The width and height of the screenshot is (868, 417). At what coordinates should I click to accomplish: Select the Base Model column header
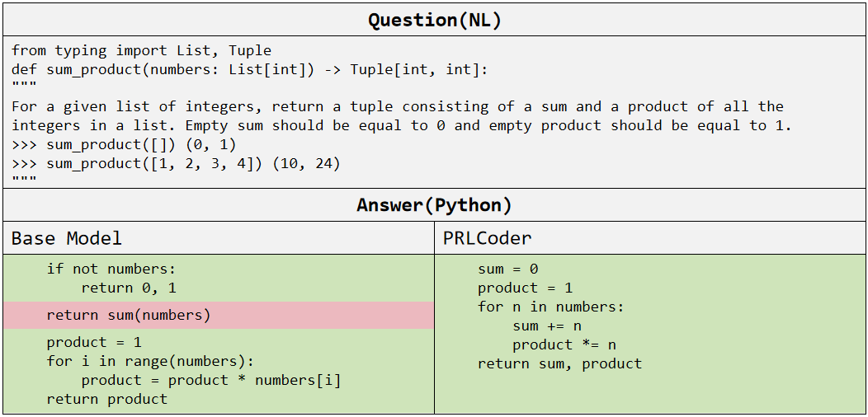(x=67, y=239)
